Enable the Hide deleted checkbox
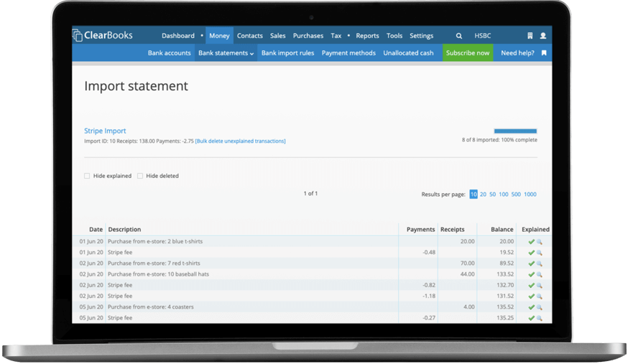Image resolution: width=628 pixels, height=364 pixels. (140, 176)
